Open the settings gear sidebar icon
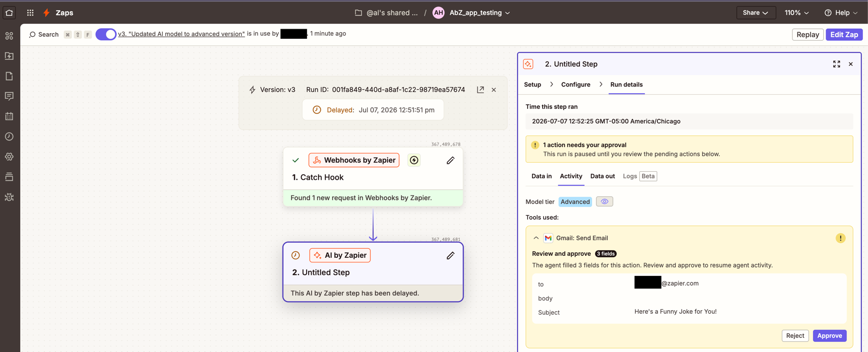This screenshot has width=868, height=352. [9, 157]
